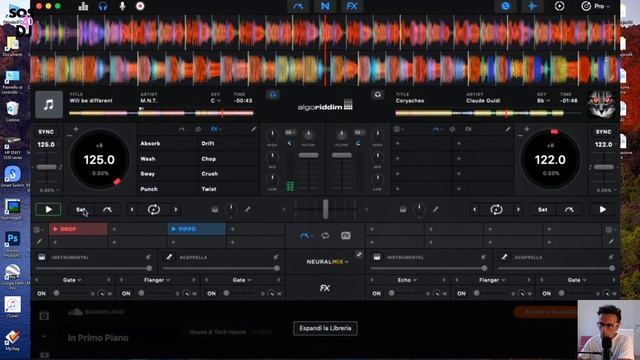Trigger the Absorb effect pad
This screenshot has height=360, width=640.
(x=168, y=144)
